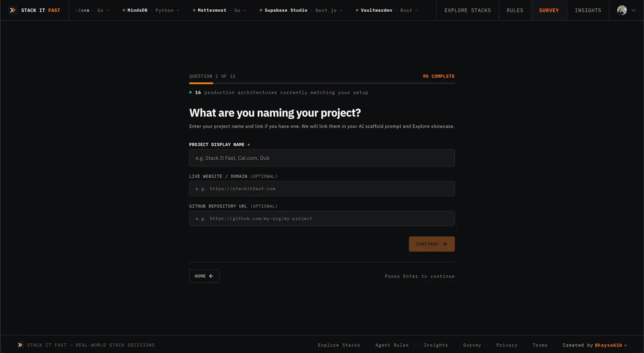Screen dimensions: 644x353
Task: Expand the account menu chevron
Action: pos(634,10)
